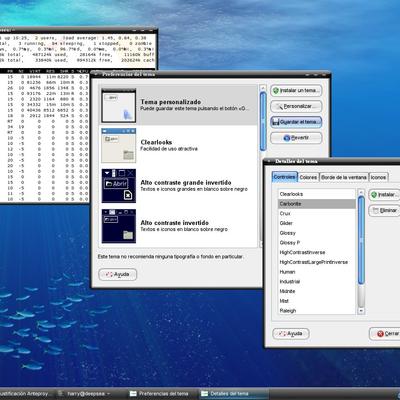Choose Mist in the controls list
The height and width of the screenshot is (400, 400).
317,301
